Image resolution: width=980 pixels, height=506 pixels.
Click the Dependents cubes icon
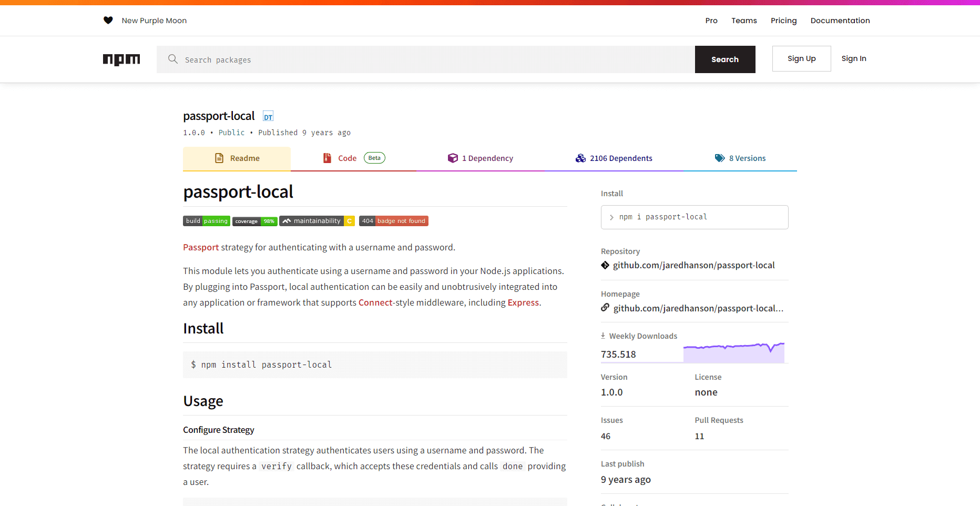tap(580, 158)
